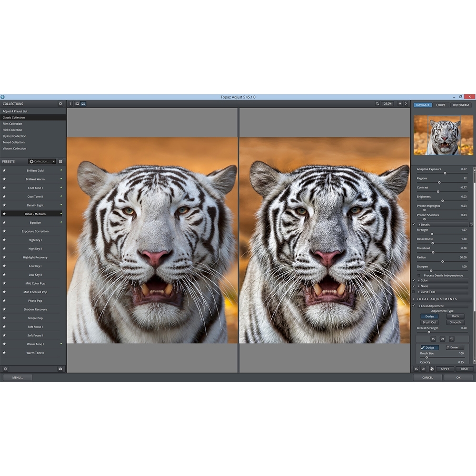
Task: Disable the Noise section checkbox
Action: click(414, 286)
